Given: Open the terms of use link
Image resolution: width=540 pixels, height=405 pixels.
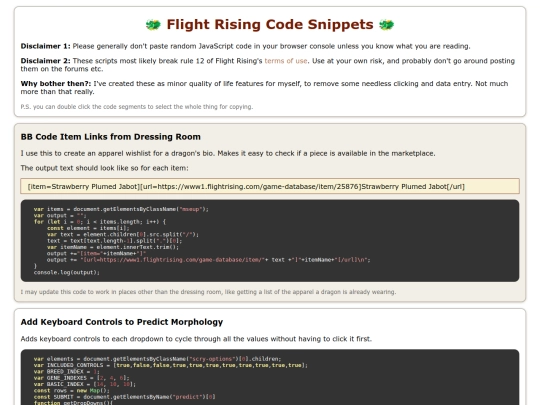Looking at the screenshot, I should [285, 61].
